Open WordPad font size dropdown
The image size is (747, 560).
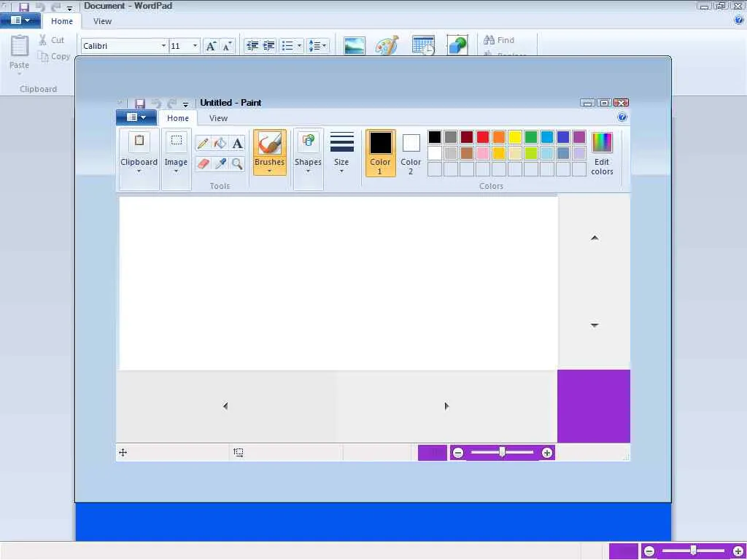195,46
